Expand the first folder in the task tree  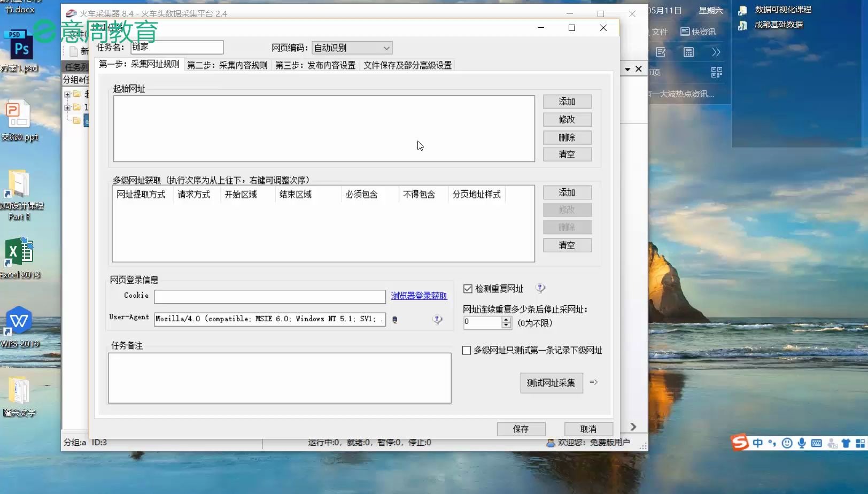click(67, 94)
